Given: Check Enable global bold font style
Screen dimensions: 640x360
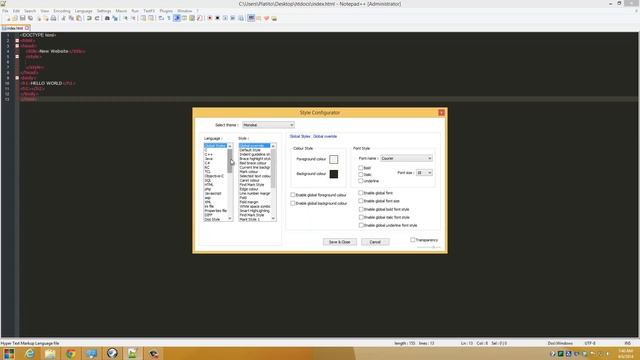Looking at the screenshot, I should point(361,209).
